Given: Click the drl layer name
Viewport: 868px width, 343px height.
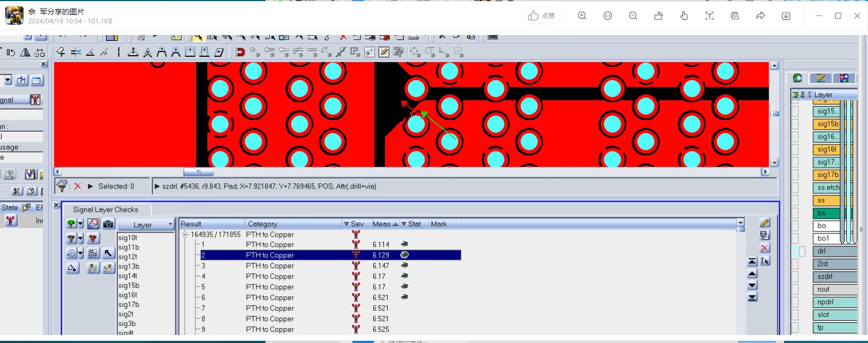Looking at the screenshot, I should tap(821, 251).
